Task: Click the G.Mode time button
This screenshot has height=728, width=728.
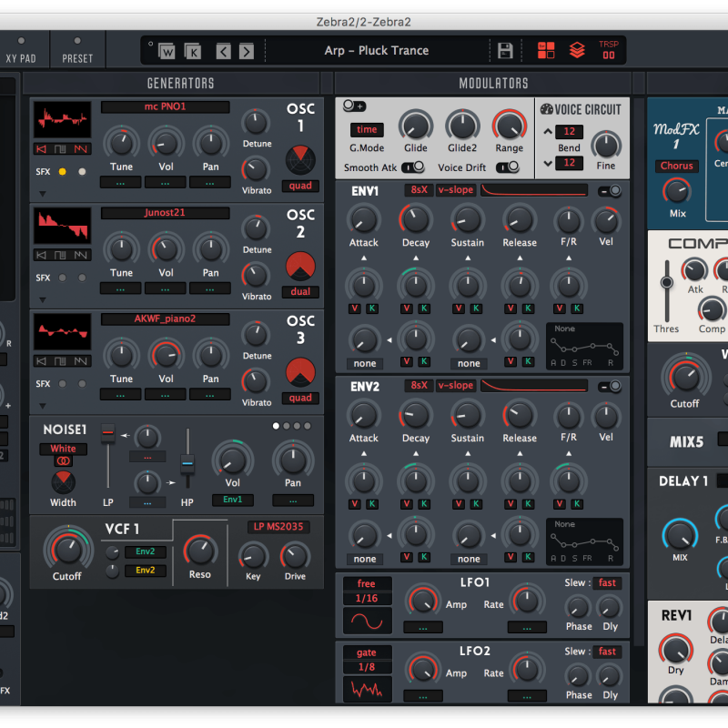Action: coord(367,130)
